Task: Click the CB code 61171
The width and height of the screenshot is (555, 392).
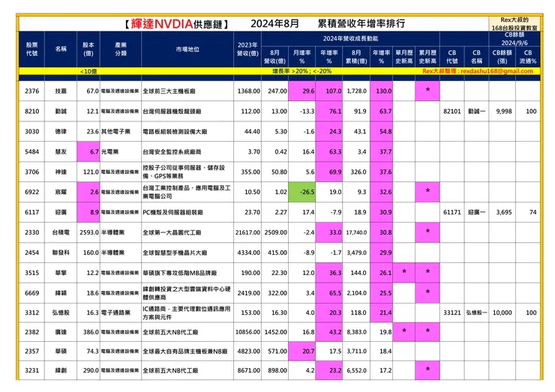Action: [x=452, y=212]
